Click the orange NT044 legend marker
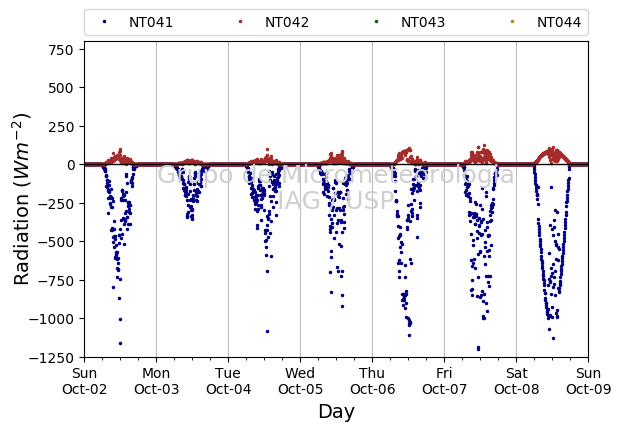 tap(512, 22)
